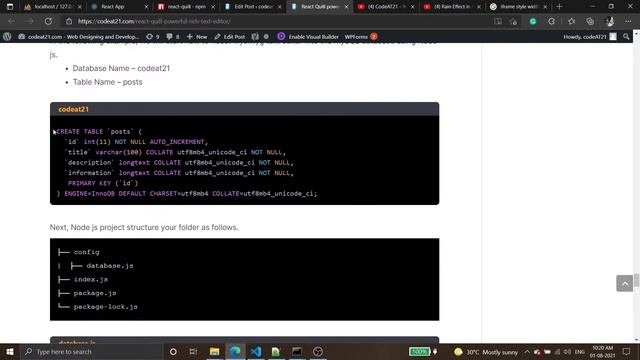
Task: Switch to the react-quill npm tab
Action: coord(185,7)
